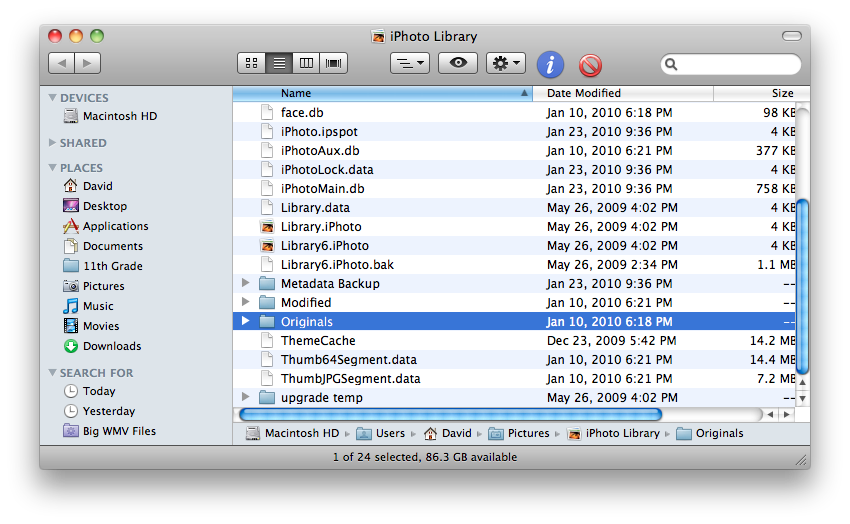The image size is (850, 524).
Task: Click the scroll right arrow
Action: [x=787, y=415]
